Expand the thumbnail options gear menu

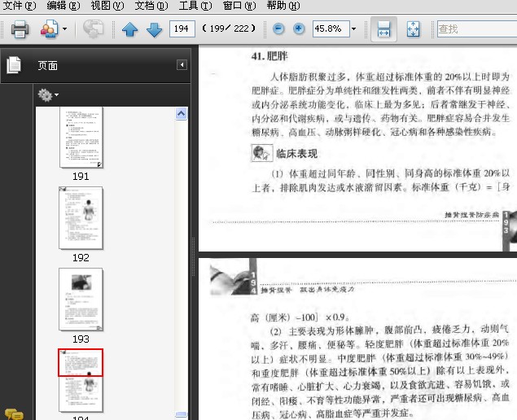[x=48, y=95]
